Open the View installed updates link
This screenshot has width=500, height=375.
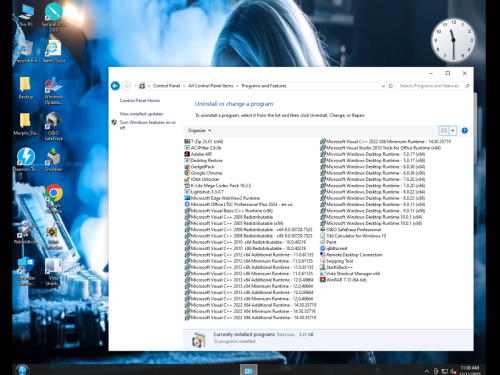141,114
